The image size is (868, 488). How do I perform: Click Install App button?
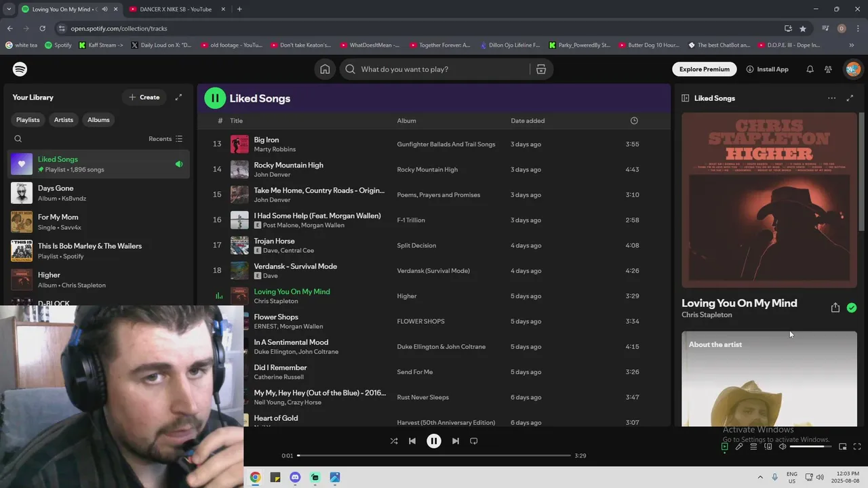(767, 69)
